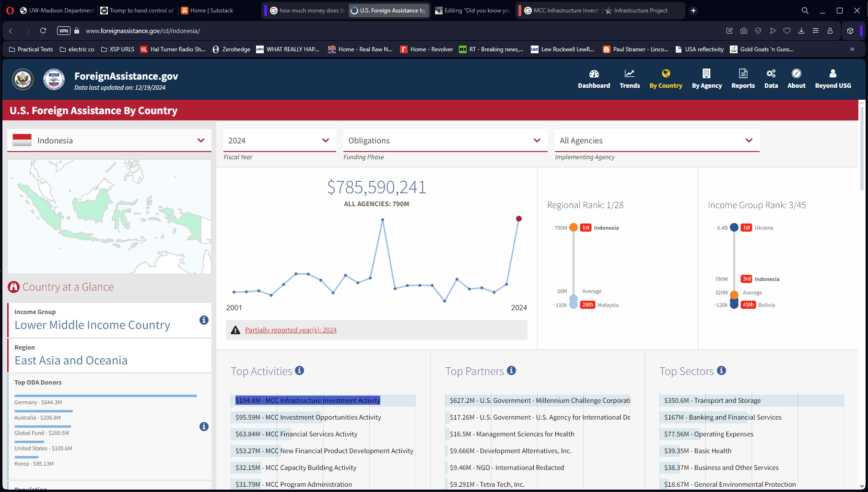The image size is (868, 492).
Task: Select $350.6M Transport and Storage sector row
Action: [751, 400]
